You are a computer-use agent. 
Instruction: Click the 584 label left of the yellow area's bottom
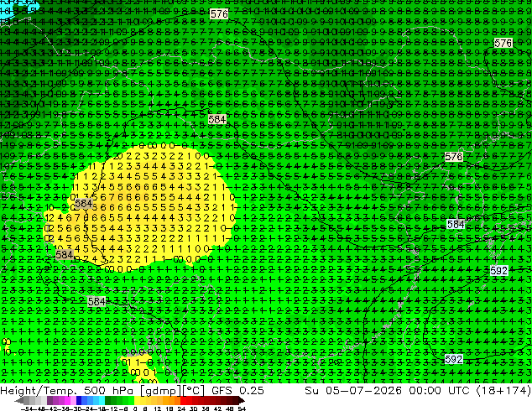point(64,254)
